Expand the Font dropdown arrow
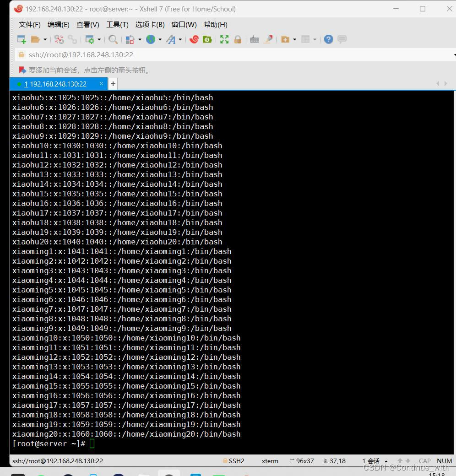456x476 pixels. [180, 39]
